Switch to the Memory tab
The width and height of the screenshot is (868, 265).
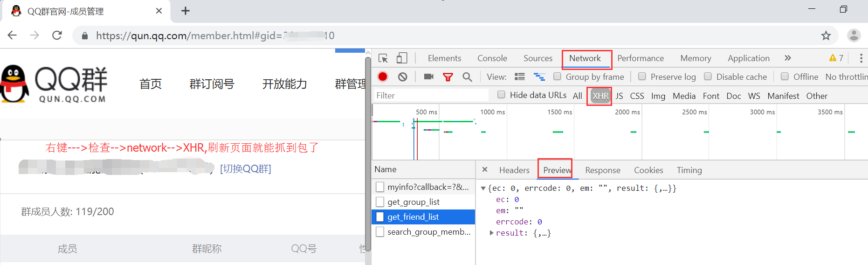pos(696,58)
